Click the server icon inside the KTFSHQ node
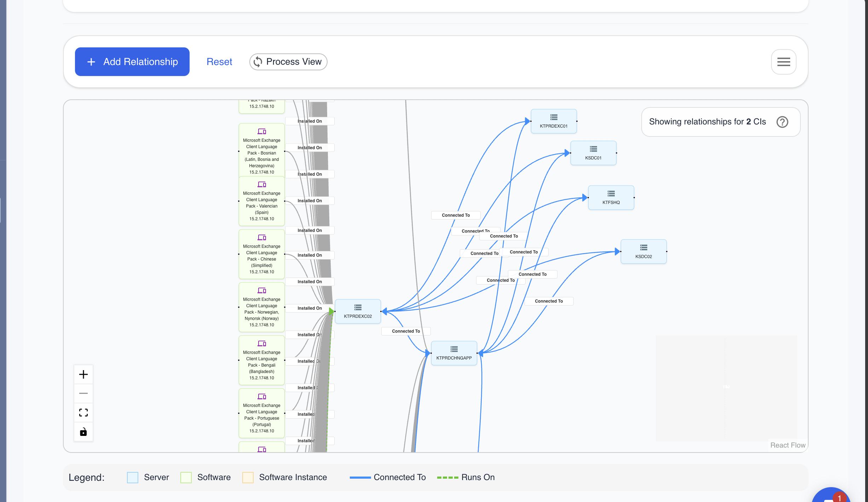The image size is (868, 502). click(611, 193)
